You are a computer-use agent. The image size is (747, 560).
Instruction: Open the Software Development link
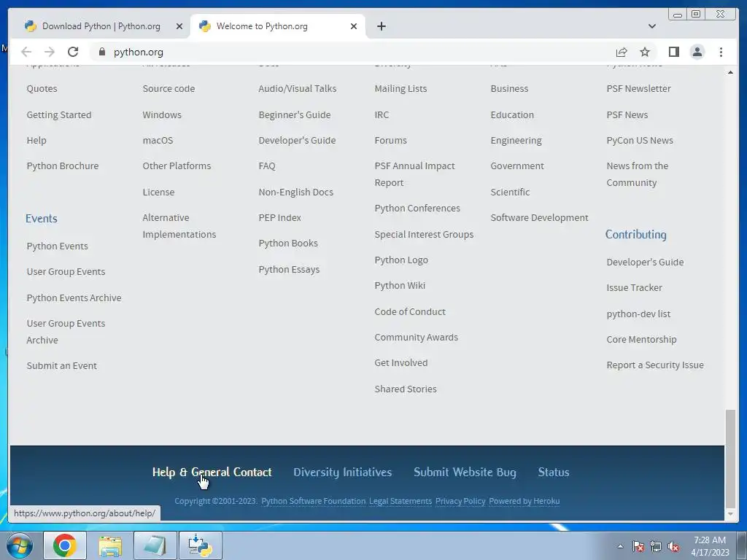click(539, 217)
